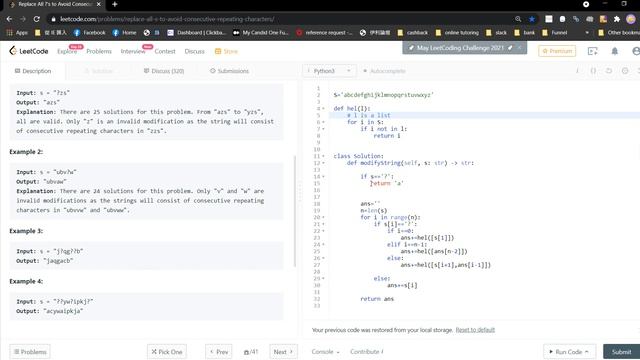Open the Store menu item
The height and width of the screenshot is (360, 640).
click(226, 51)
